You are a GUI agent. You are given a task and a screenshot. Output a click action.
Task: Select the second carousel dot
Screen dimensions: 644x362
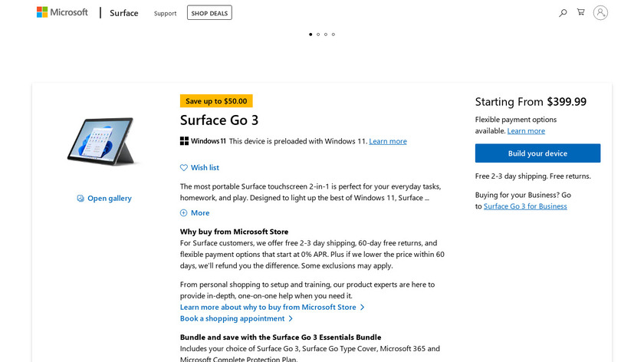318,35
